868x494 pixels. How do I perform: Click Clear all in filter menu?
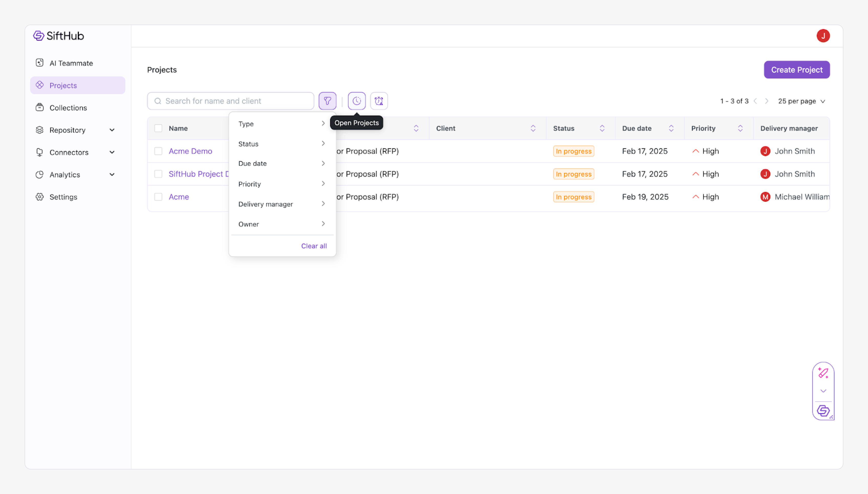click(314, 246)
